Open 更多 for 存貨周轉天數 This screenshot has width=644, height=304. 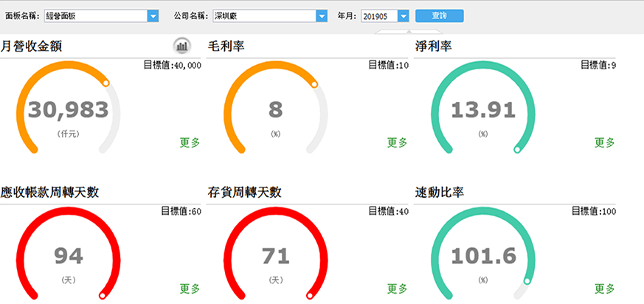coord(398,289)
